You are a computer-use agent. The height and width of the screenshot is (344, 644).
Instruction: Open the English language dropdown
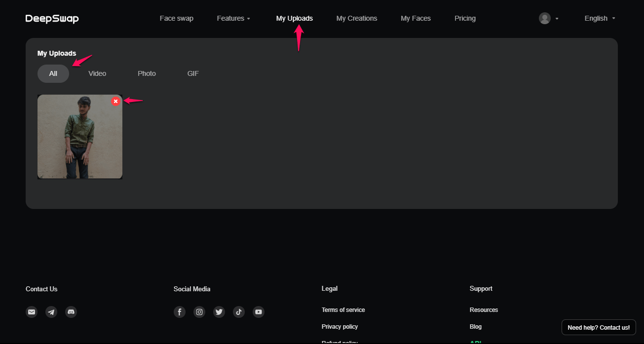coord(599,18)
